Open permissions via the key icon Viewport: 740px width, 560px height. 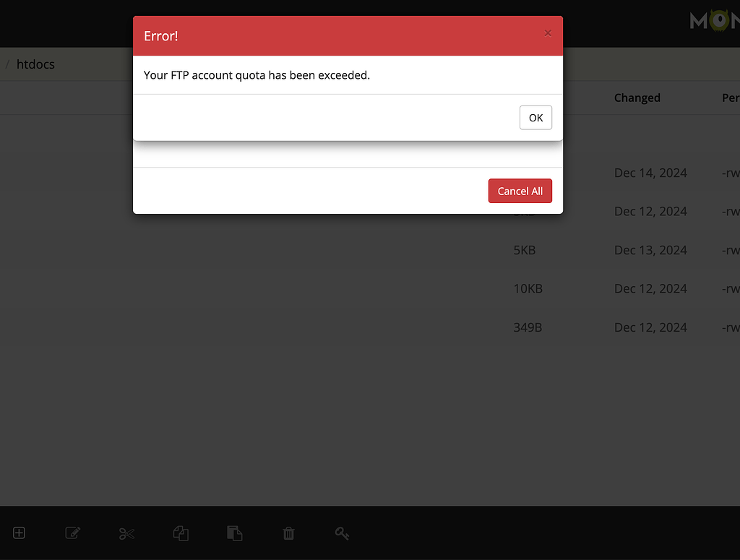pos(342,533)
